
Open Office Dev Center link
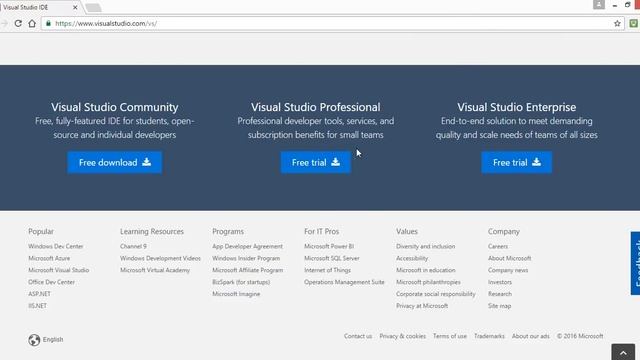click(x=51, y=282)
